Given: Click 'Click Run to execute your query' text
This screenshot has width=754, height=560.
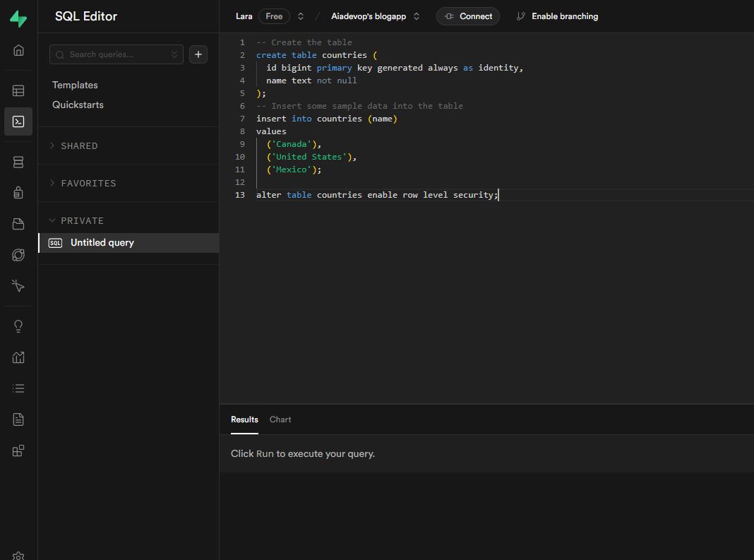Looking at the screenshot, I should coord(302,453).
